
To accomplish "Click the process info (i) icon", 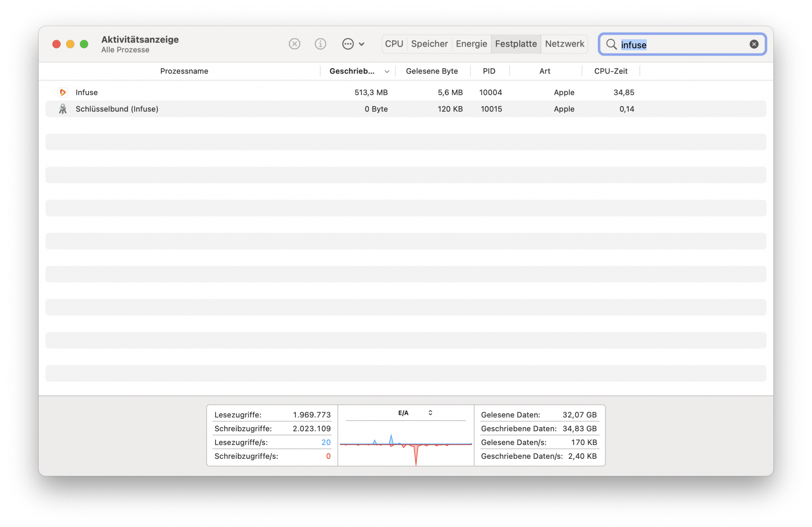I will pos(320,44).
